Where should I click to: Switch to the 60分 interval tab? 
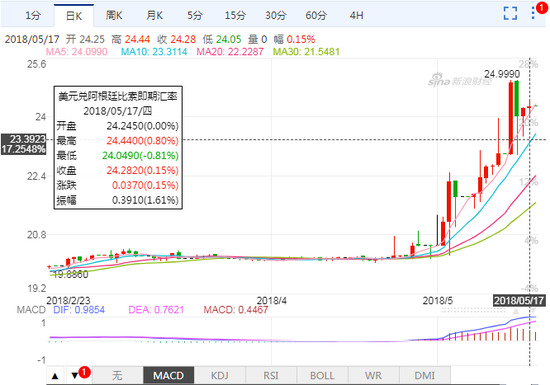point(316,15)
